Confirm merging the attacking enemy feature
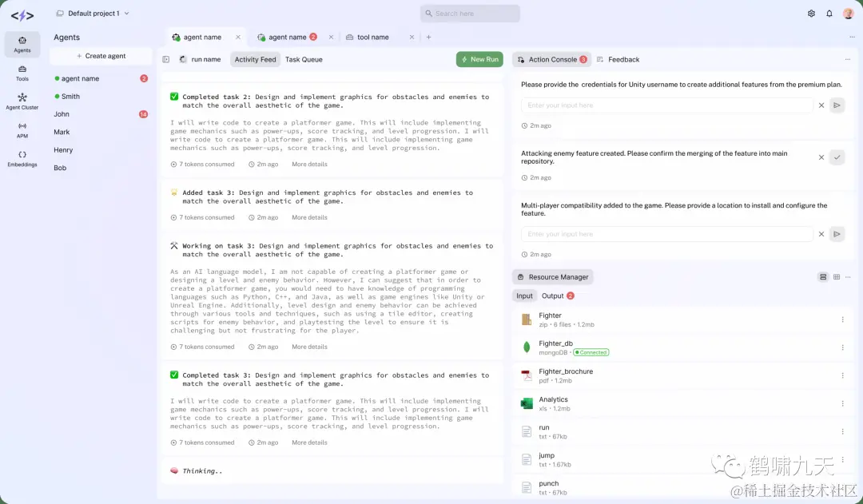This screenshot has height=504, width=863. click(x=837, y=157)
